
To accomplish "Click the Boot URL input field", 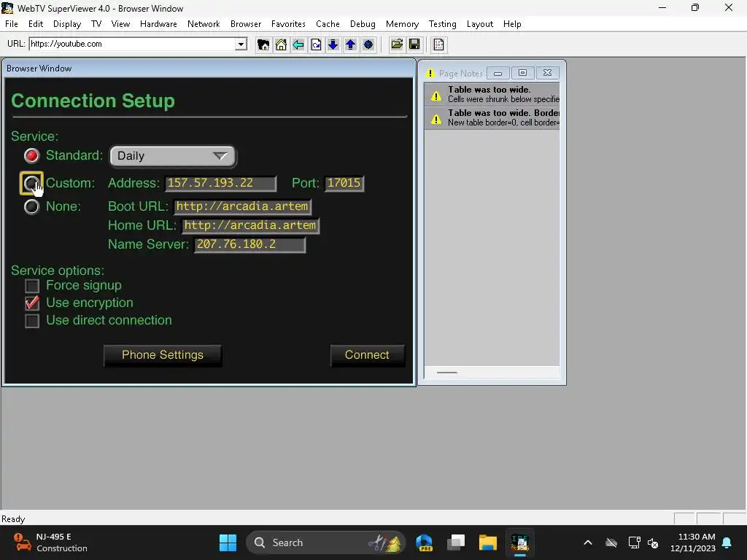I will (242, 206).
